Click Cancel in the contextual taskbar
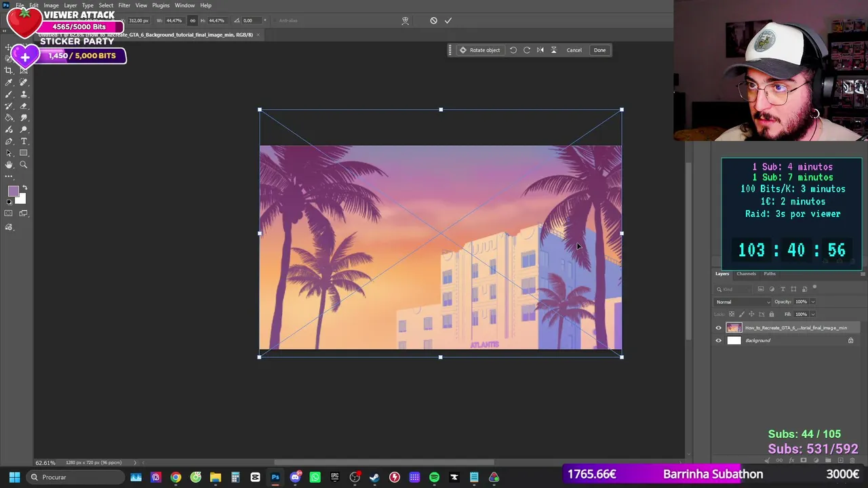This screenshot has height=488, width=868. coord(574,50)
